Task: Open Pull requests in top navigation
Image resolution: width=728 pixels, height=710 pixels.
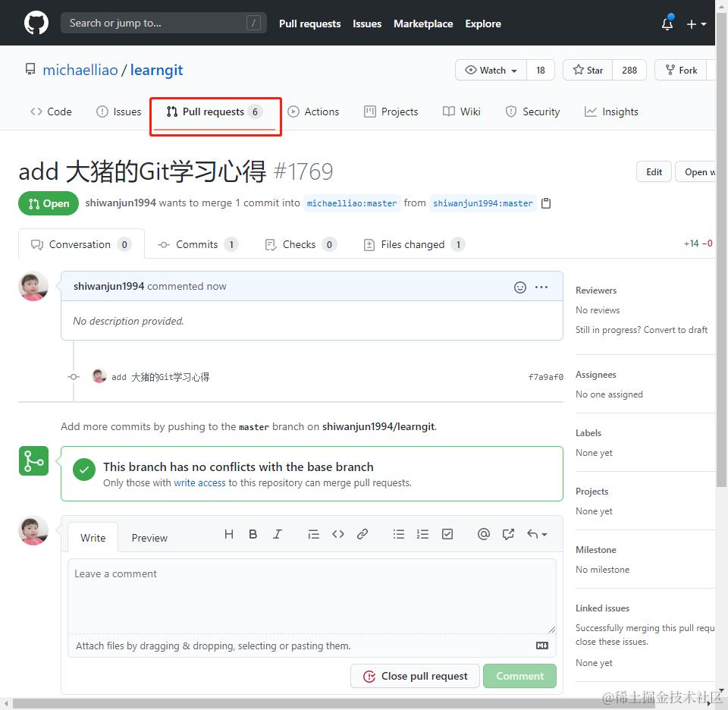Action: pos(309,24)
